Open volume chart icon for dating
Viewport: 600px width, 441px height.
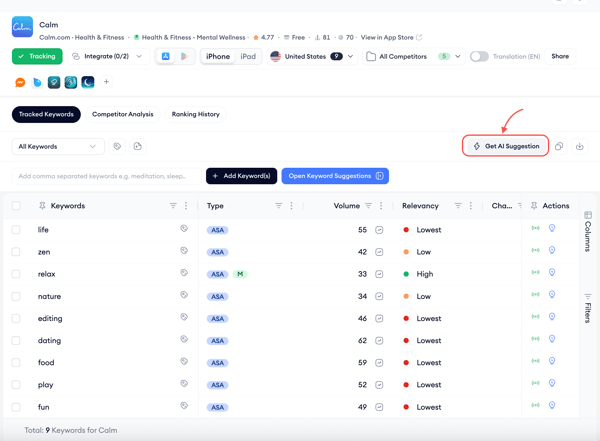pos(379,341)
